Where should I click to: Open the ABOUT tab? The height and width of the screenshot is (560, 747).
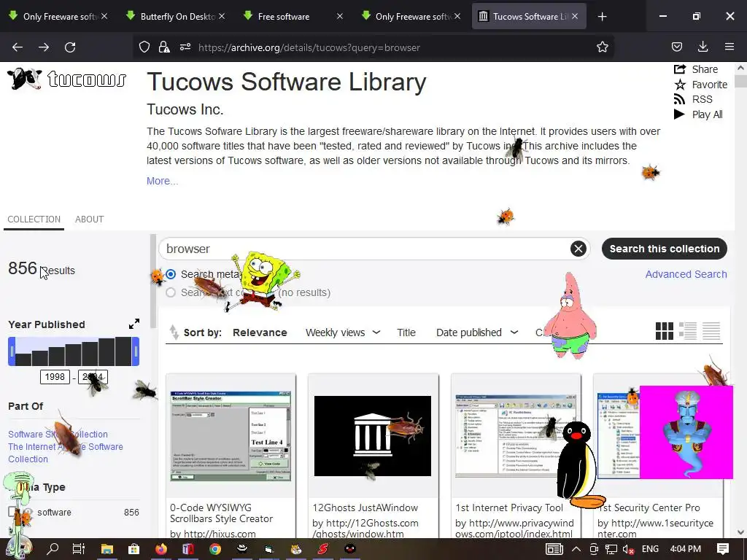89,219
